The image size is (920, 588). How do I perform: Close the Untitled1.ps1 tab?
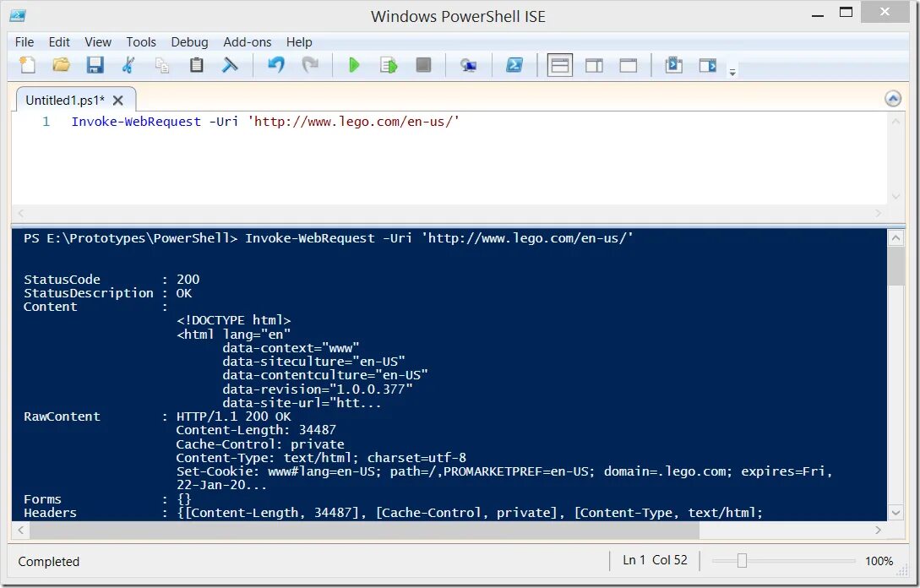point(118,101)
